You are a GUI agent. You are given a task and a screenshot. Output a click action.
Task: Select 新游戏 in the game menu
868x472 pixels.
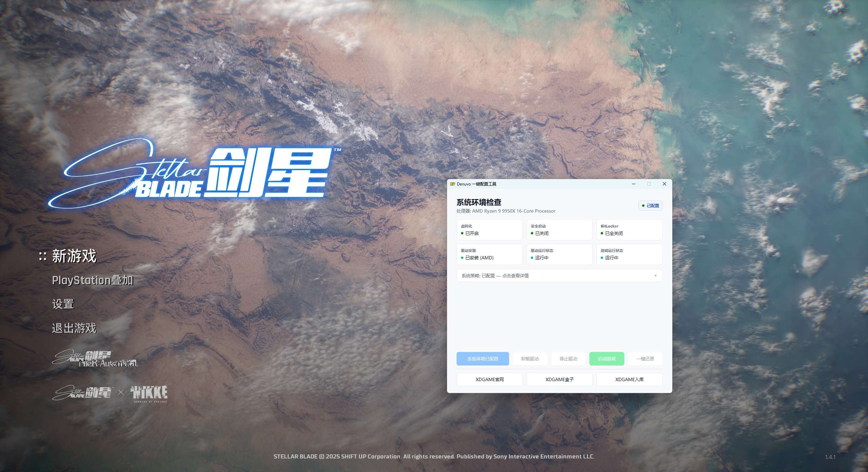point(74,256)
